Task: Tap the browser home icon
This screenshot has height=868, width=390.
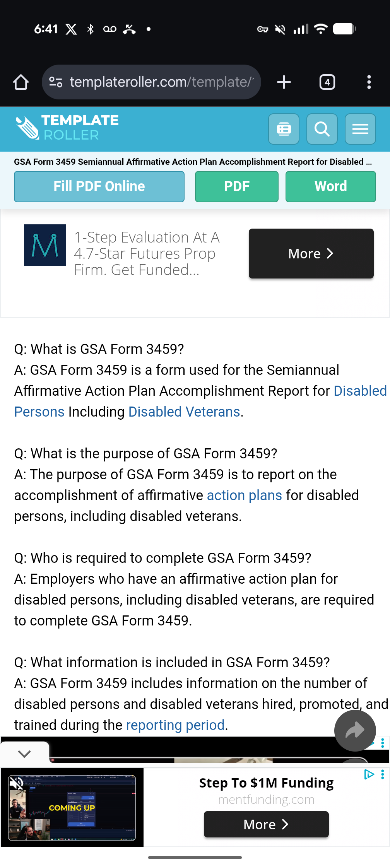Action: [x=21, y=82]
